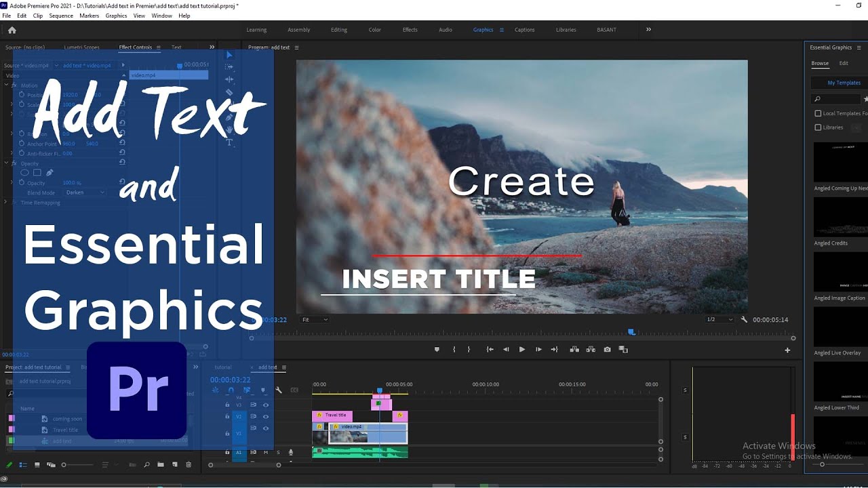Open the Markers menu
The height and width of the screenshot is (488, 868).
point(89,16)
